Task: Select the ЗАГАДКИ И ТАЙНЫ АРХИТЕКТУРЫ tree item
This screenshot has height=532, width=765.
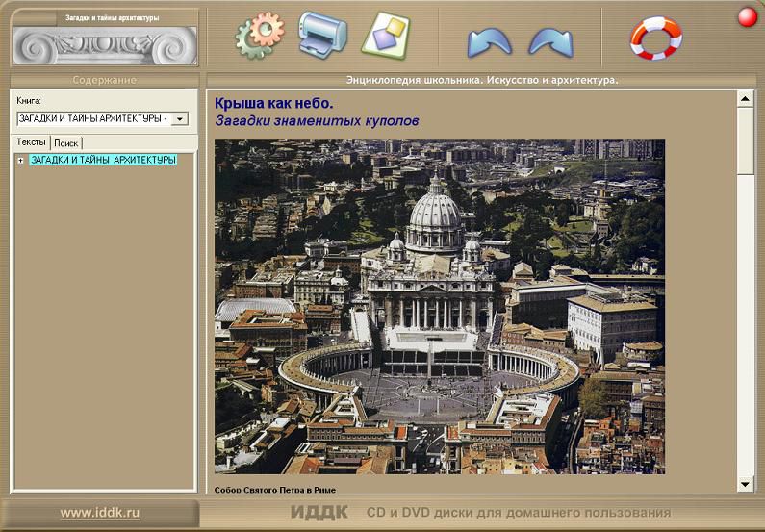Action: (x=103, y=160)
